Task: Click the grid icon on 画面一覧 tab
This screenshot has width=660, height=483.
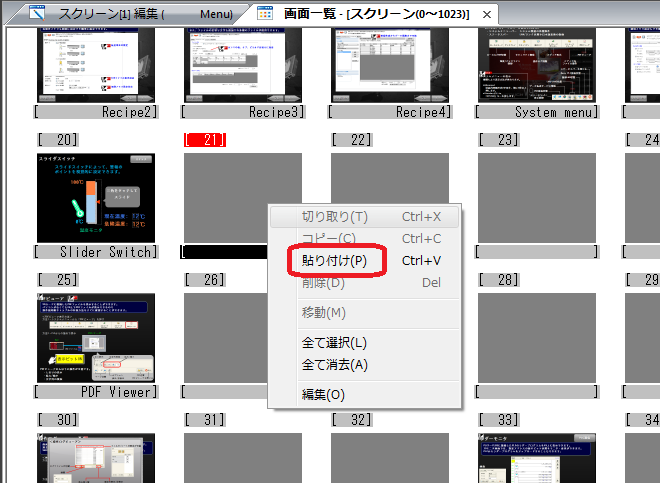Action: coord(265,14)
